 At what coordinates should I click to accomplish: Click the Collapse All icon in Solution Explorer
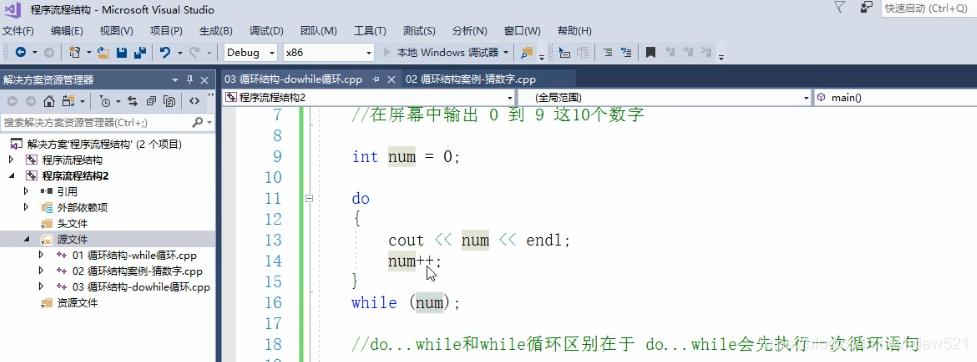(151, 101)
